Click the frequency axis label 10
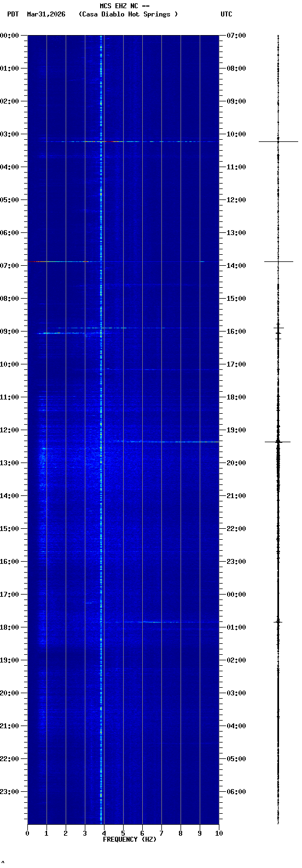Image resolution: width=302 pixels, height=868 pixels. click(x=219, y=833)
